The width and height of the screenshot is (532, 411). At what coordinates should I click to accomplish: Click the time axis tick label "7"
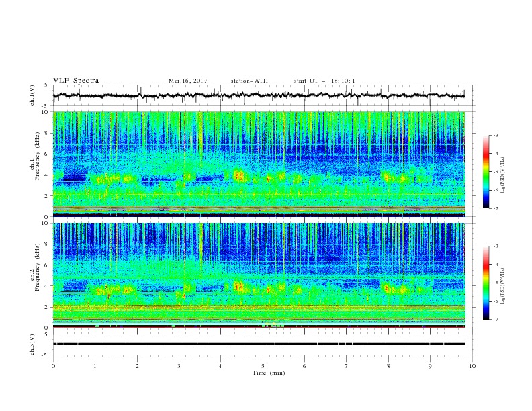pos(347,366)
